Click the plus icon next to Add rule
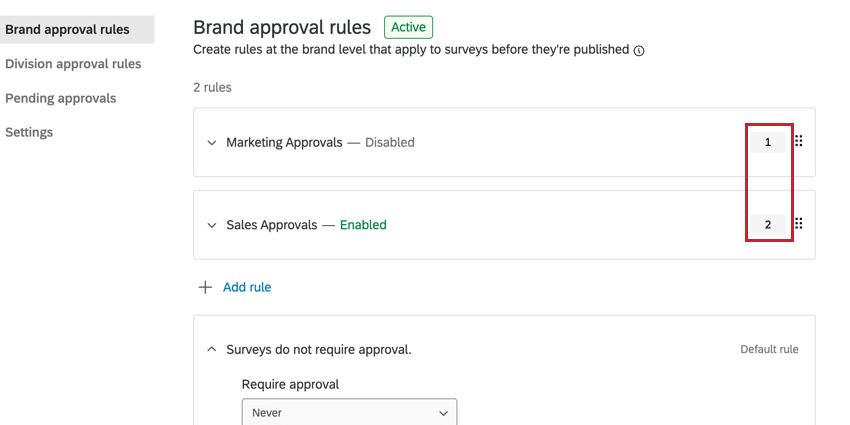 (205, 287)
